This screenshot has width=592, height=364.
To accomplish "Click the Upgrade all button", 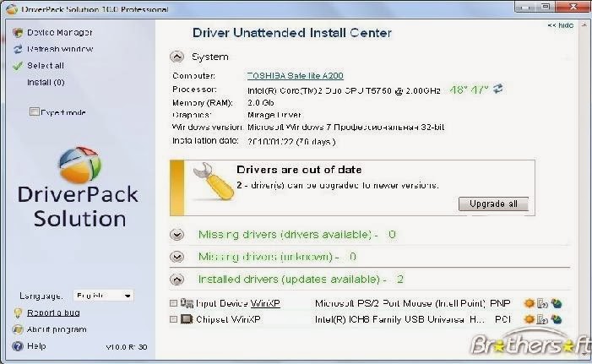I will point(493,204).
